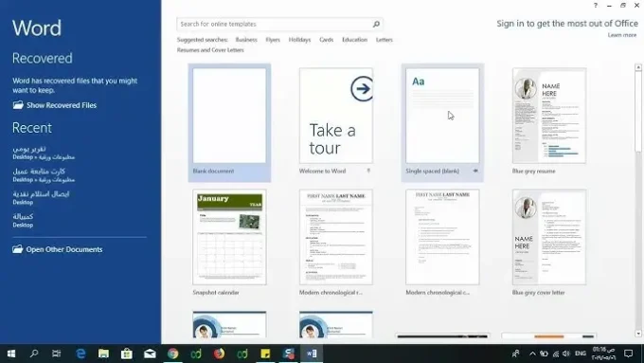This screenshot has width=644, height=363.
Task: Open Other Documents folder icon
Action: (18, 249)
